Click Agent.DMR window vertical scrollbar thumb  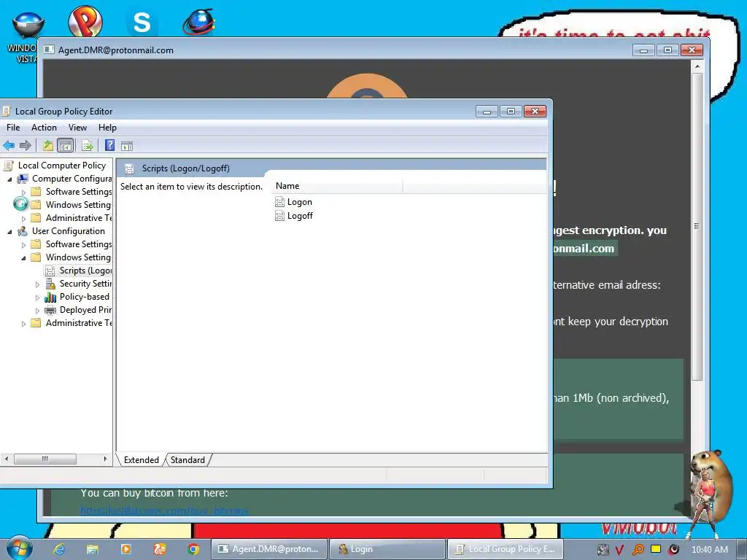point(697,227)
